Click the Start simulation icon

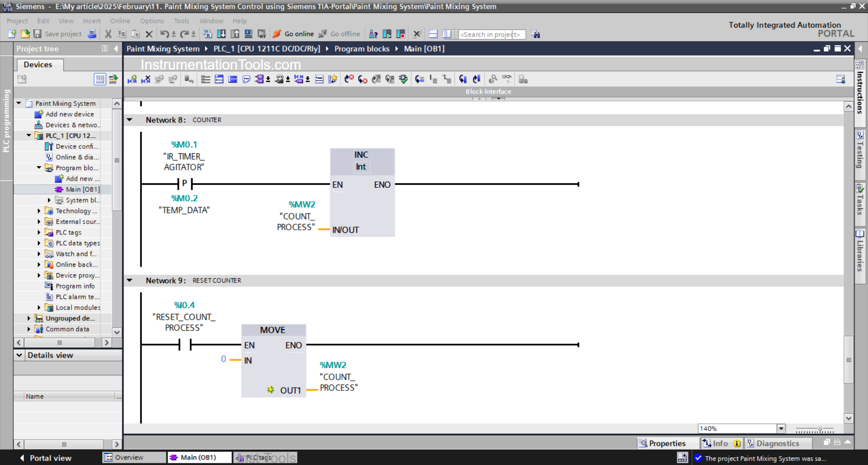(x=248, y=33)
